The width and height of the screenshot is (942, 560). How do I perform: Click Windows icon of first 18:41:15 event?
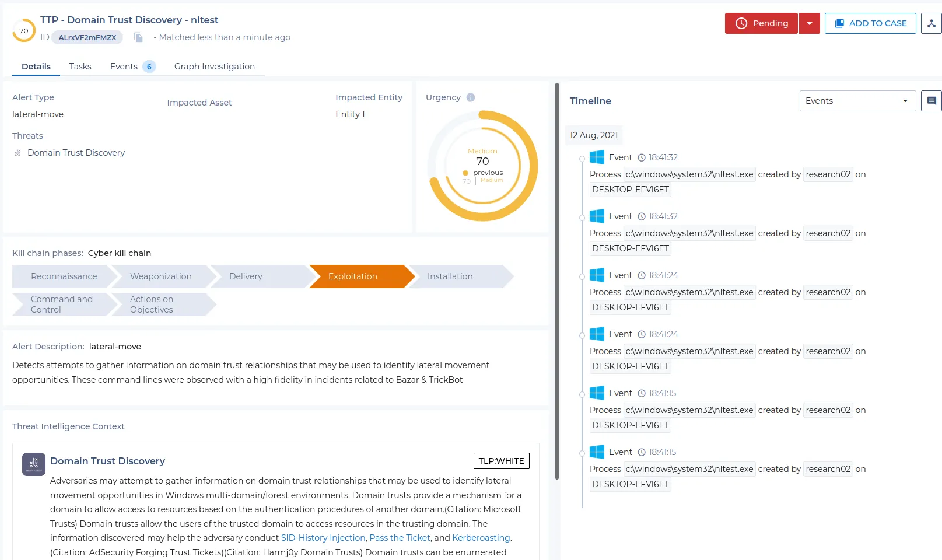point(597,393)
